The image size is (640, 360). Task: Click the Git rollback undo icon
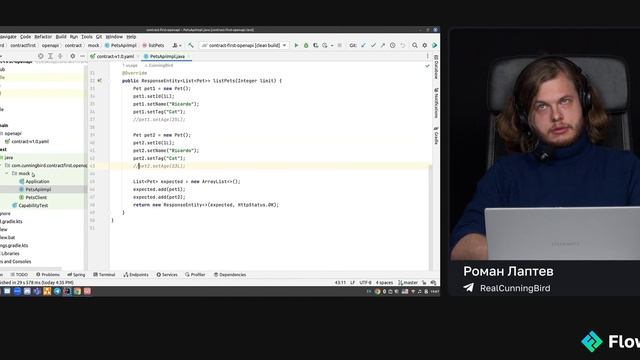coord(402,45)
